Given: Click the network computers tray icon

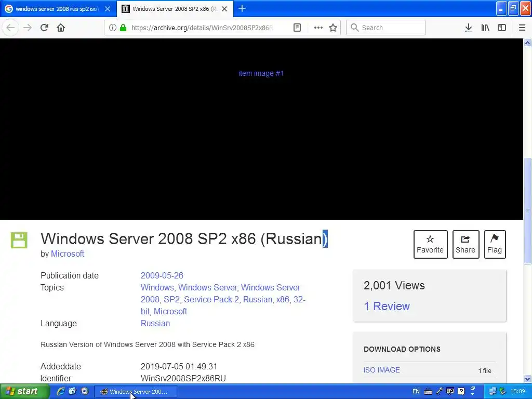Looking at the screenshot, I should point(492,392).
